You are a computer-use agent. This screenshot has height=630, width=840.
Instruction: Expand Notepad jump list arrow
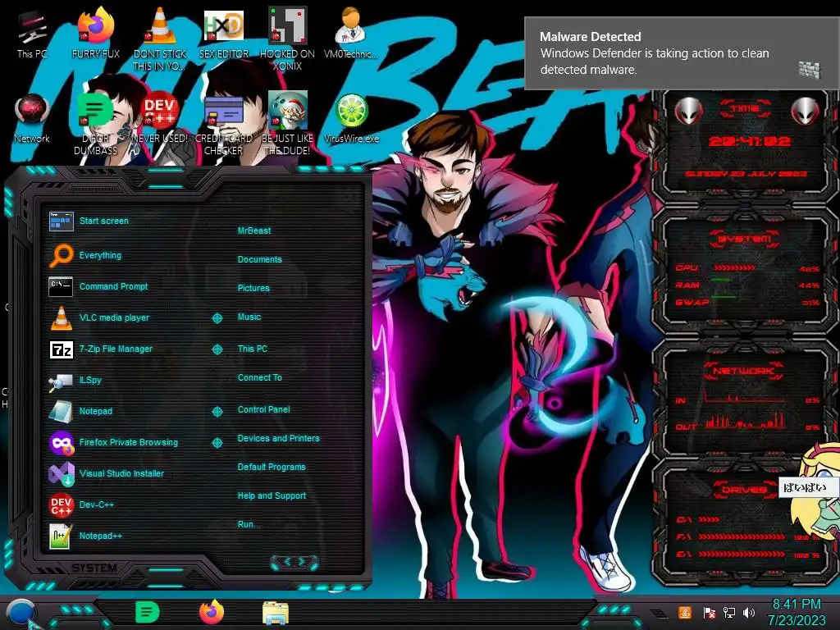(x=217, y=412)
